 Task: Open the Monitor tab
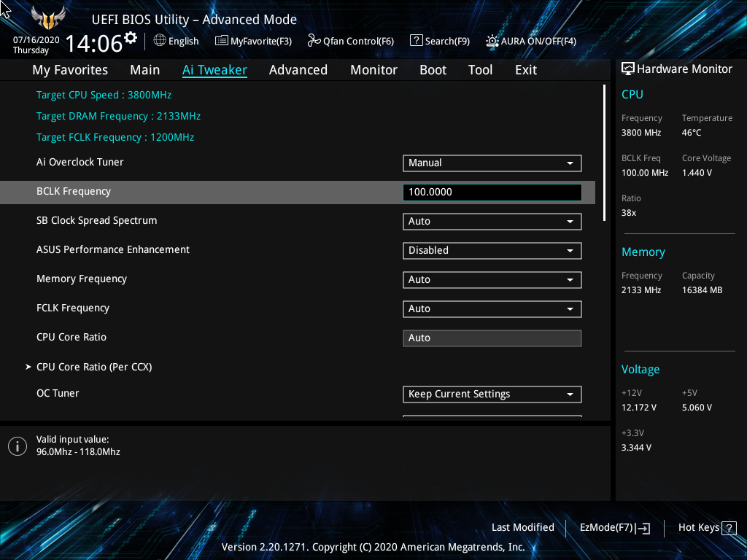[x=374, y=70]
